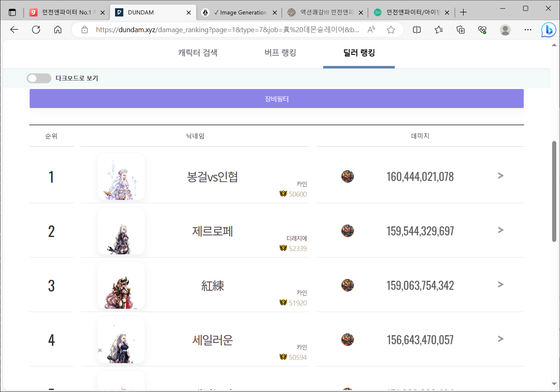Click server label 디레지에
The width and height of the screenshot is (560, 392).
pos(297,238)
